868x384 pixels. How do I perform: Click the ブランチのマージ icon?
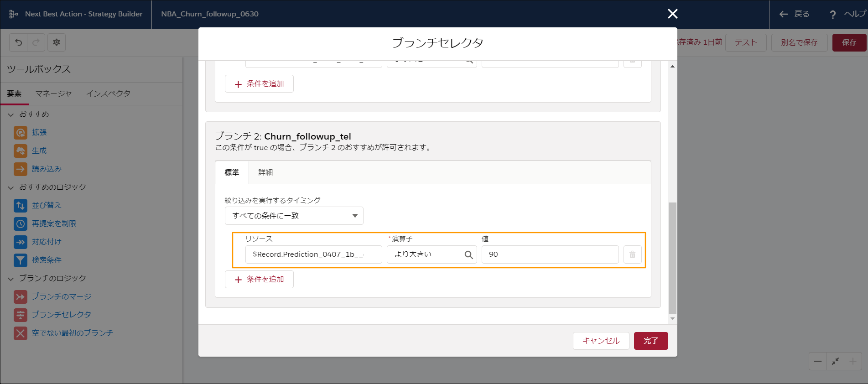21,297
